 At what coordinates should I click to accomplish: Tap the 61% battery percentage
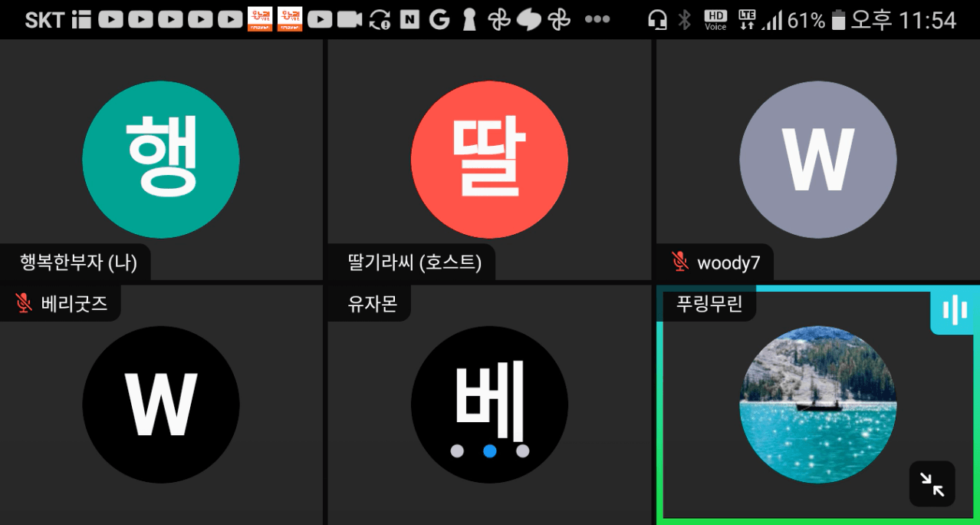pyautogui.click(x=806, y=20)
